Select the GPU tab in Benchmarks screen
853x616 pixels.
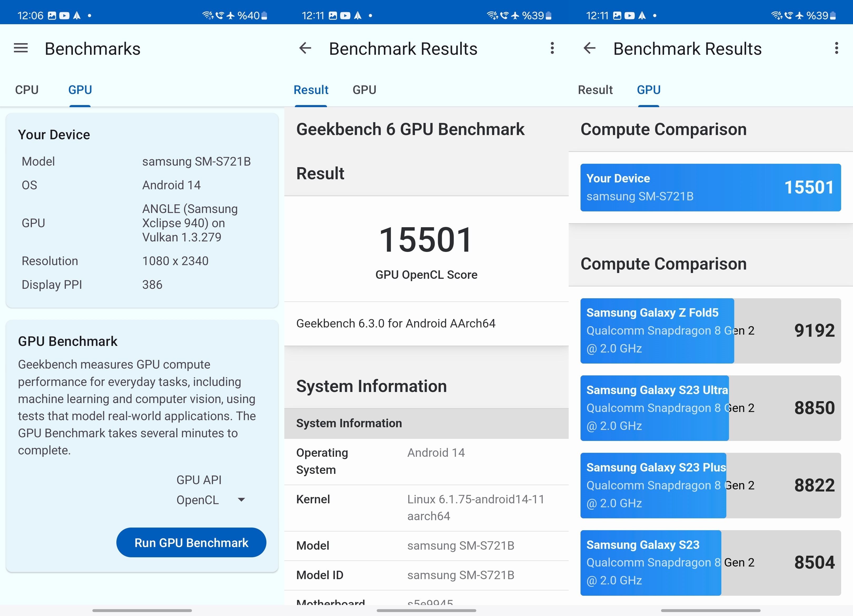(x=80, y=90)
